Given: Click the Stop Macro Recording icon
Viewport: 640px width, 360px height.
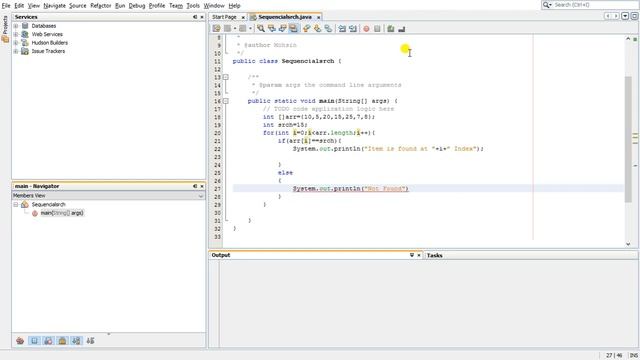Looking at the screenshot, I should 377,29.
